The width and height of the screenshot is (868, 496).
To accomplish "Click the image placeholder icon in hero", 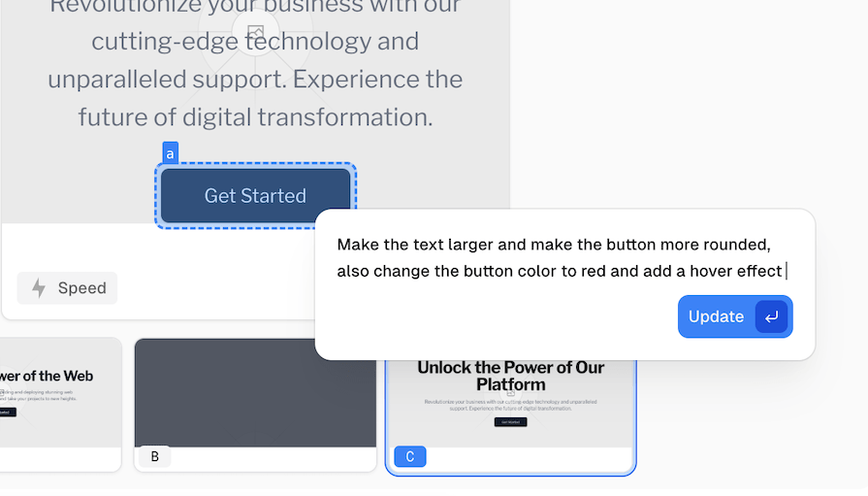I will [x=255, y=32].
